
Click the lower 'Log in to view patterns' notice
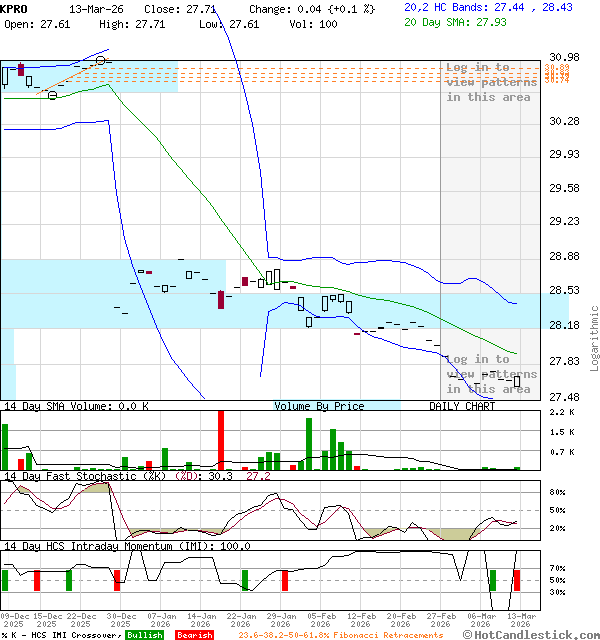pyautogui.click(x=490, y=374)
